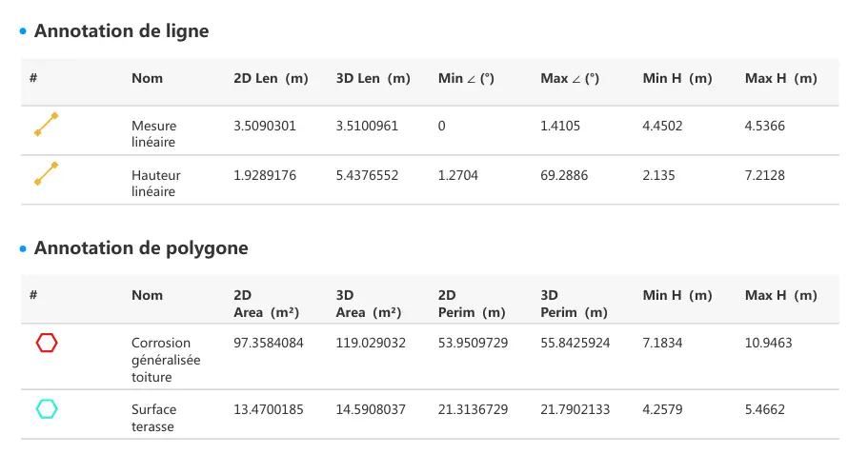Click the Annotation de ligne heading

pos(121,30)
